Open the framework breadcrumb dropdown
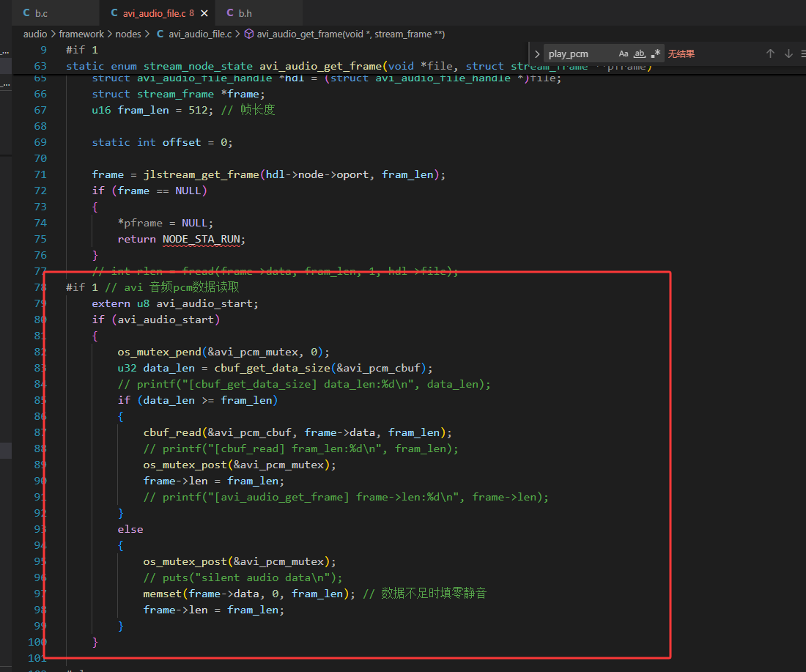Screen dimensions: 806x672 pyautogui.click(x=81, y=34)
